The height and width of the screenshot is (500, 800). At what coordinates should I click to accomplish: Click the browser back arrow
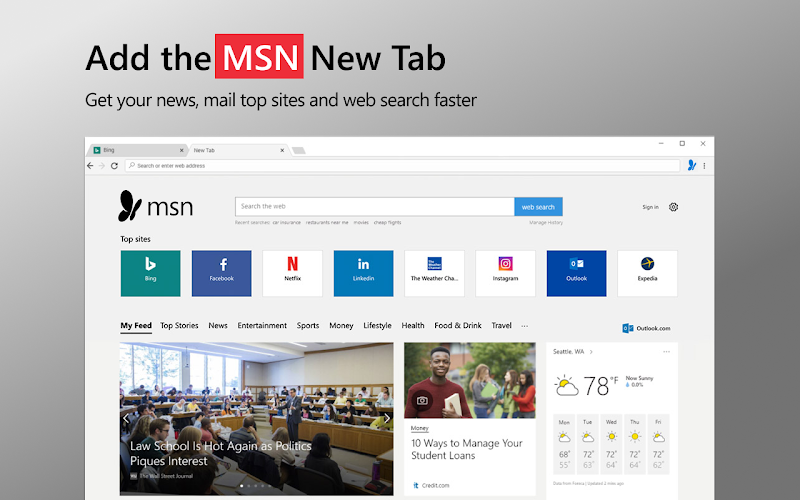pos(90,166)
